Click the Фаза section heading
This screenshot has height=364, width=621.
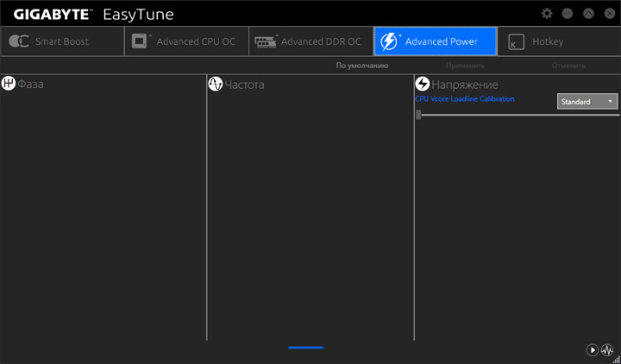pos(30,84)
